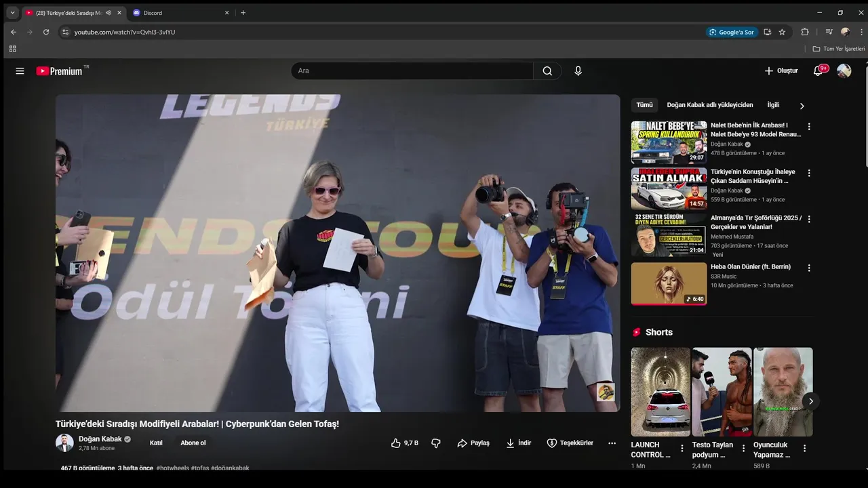868x488 pixels.
Task: Open Almanya'da Tır Şoförlüğü thumbnail
Action: 669,235
